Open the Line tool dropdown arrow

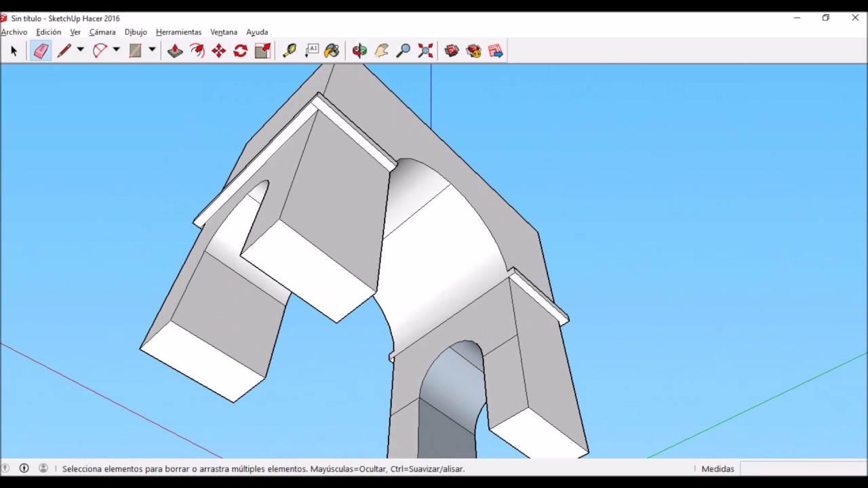[80, 50]
